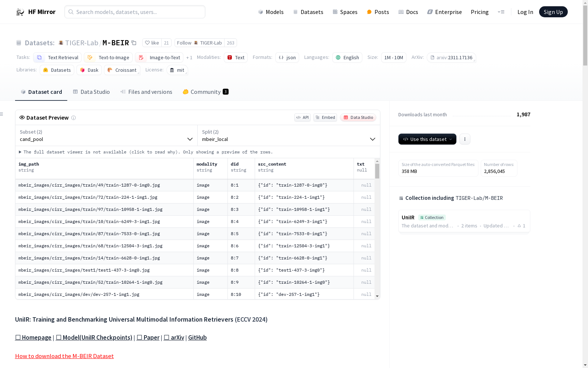588x368 pixels.
Task: Click the Dataset Preview info icon
Action: click(x=73, y=118)
